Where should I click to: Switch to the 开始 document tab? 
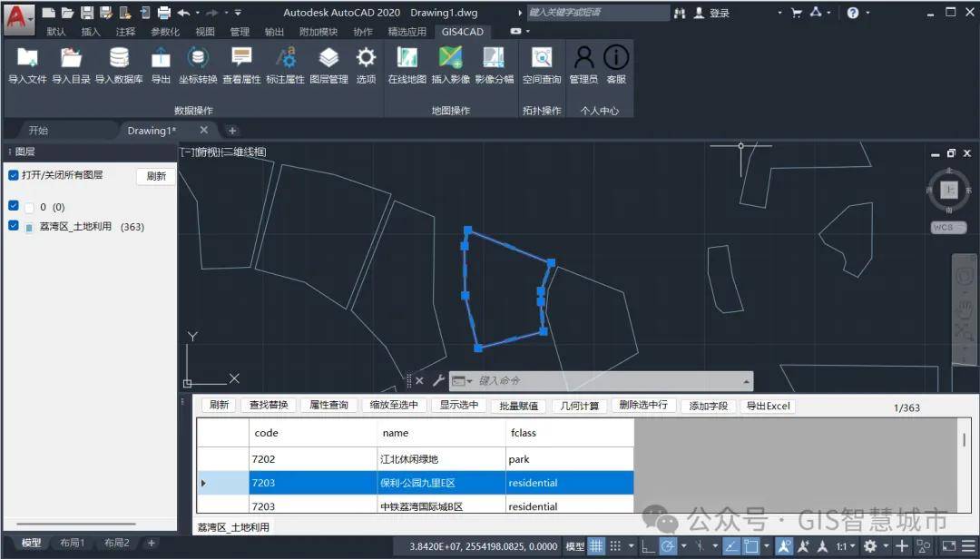[39, 130]
